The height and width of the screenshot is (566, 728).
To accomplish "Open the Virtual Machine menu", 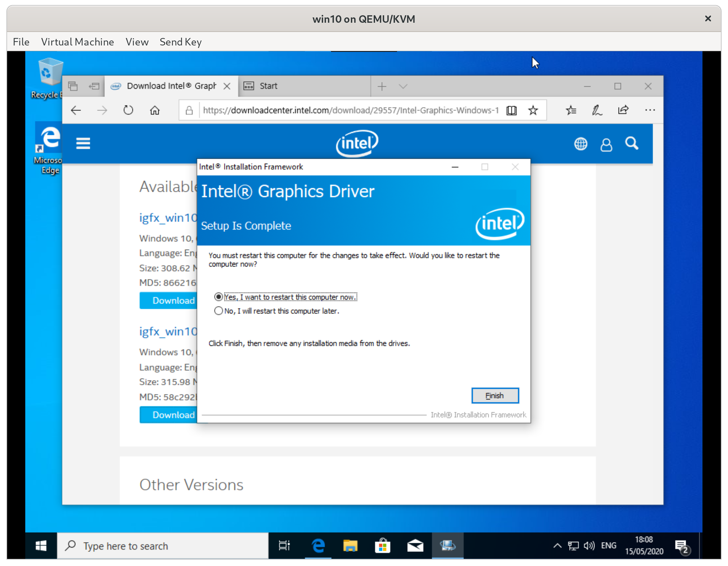I will [x=77, y=42].
